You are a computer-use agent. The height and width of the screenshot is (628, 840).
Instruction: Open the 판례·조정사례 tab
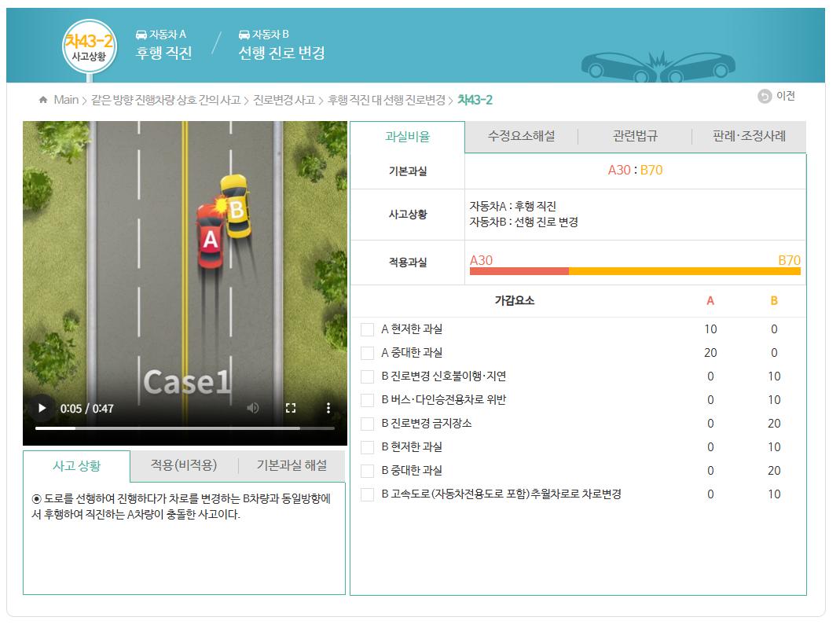click(x=748, y=136)
